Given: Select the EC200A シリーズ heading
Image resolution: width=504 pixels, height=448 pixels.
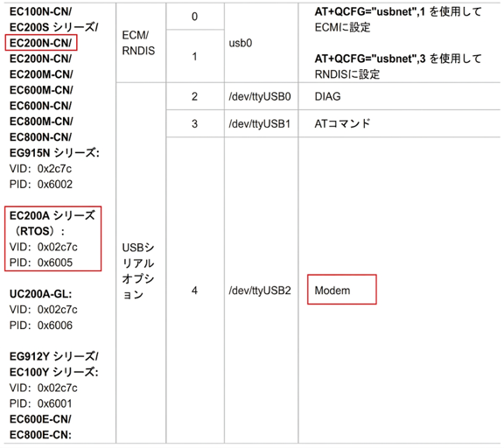Looking at the screenshot, I should click(52, 215).
